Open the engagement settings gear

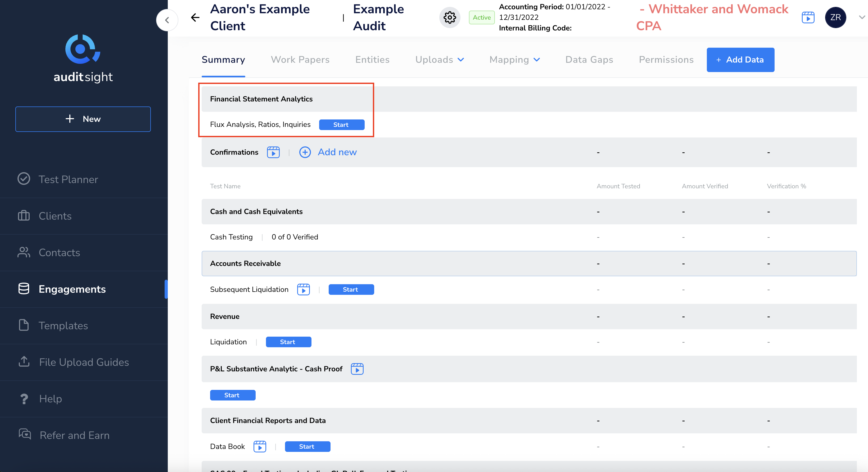[x=450, y=17]
